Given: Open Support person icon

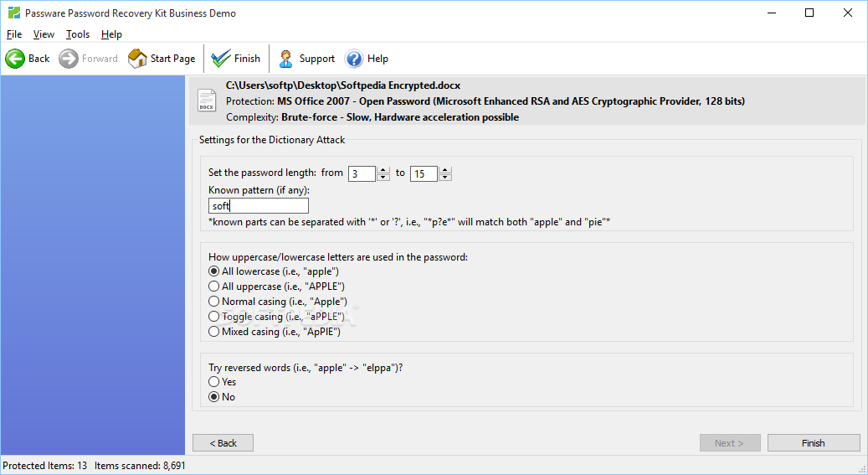Looking at the screenshot, I should (x=285, y=58).
